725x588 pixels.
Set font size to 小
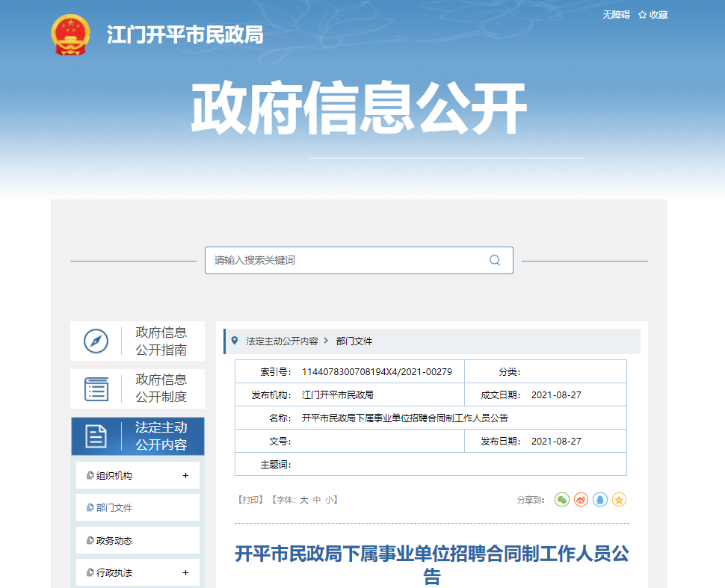coord(330,500)
